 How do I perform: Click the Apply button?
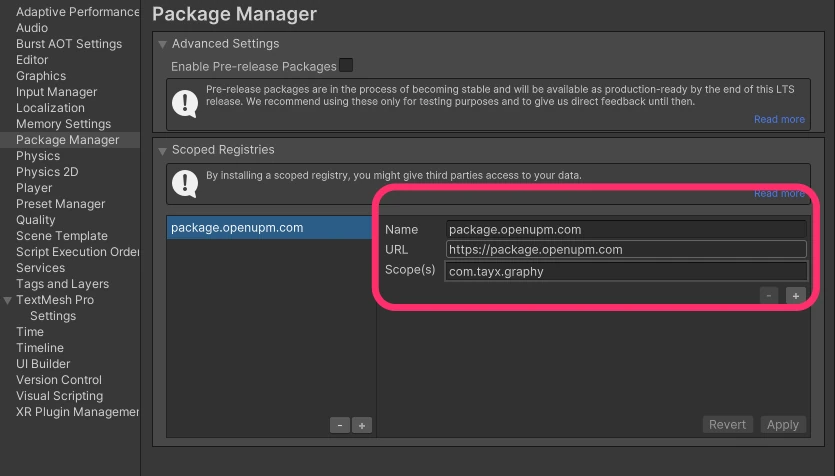pos(783,424)
